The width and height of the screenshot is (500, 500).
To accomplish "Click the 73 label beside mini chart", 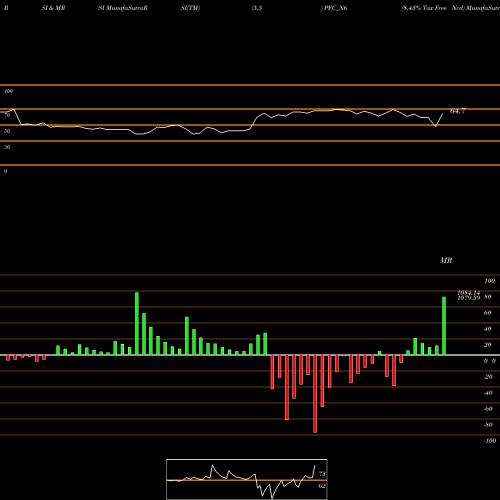I will click(322, 474).
